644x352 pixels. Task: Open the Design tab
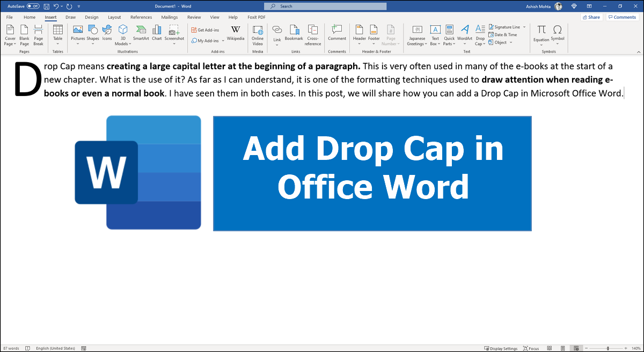pyautogui.click(x=92, y=17)
